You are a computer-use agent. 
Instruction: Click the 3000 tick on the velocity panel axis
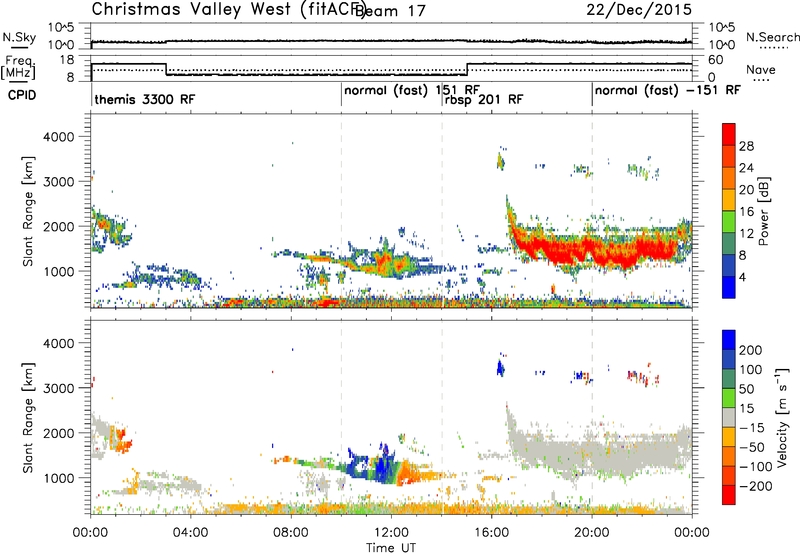point(59,388)
